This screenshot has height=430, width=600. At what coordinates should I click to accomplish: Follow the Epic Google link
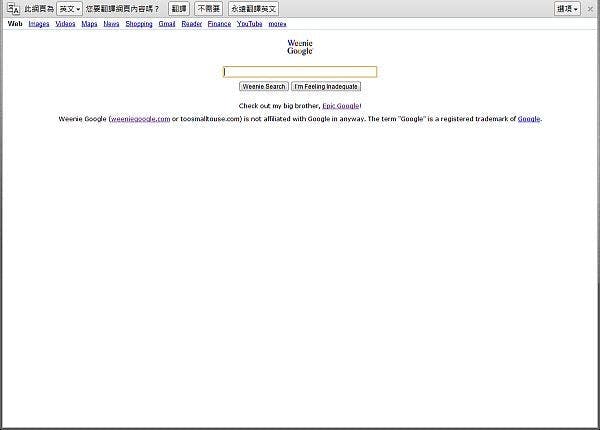341,106
